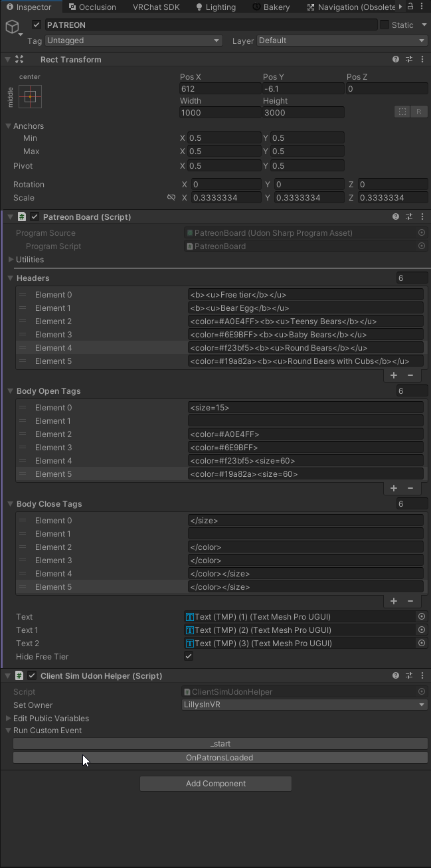Click the Rect Transform help icon
Viewport: 431px width, 868px height.
[x=396, y=60]
